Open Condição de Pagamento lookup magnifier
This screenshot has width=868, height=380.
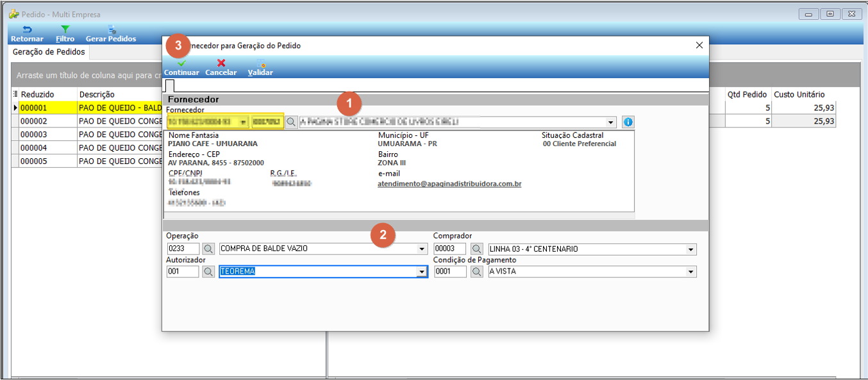pos(477,271)
